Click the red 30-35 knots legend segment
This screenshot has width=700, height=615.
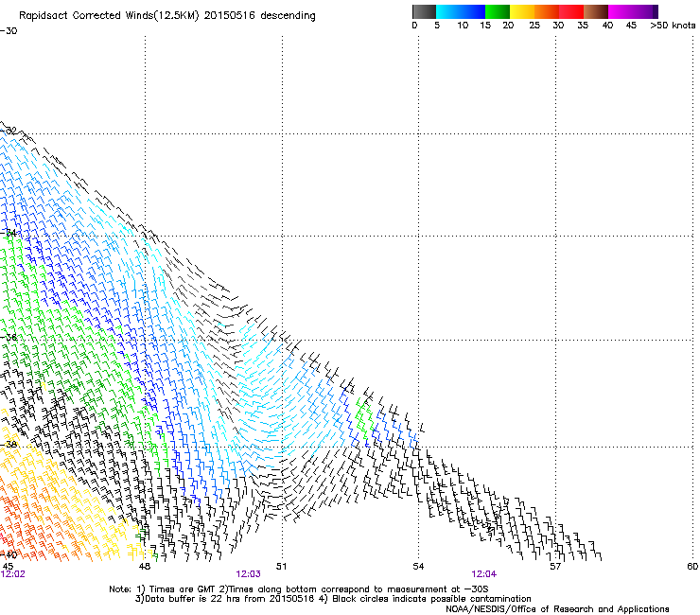(571, 11)
